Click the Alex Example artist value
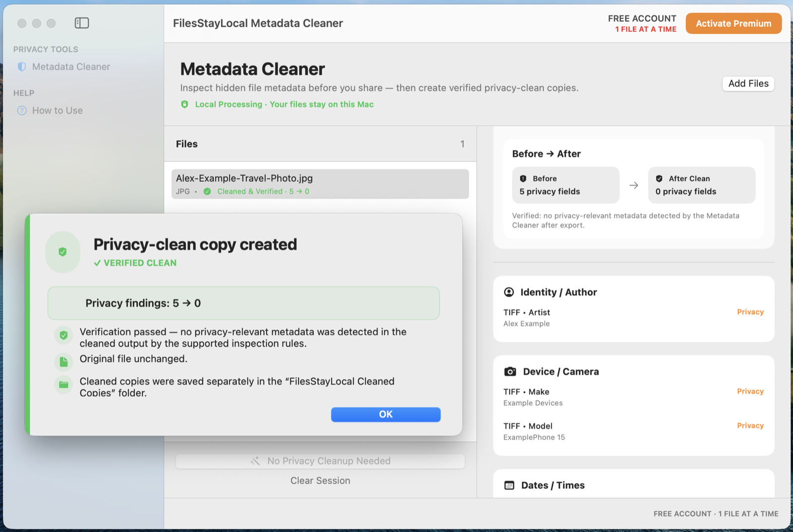Screen dimensions: 793x532 tap(526, 323)
